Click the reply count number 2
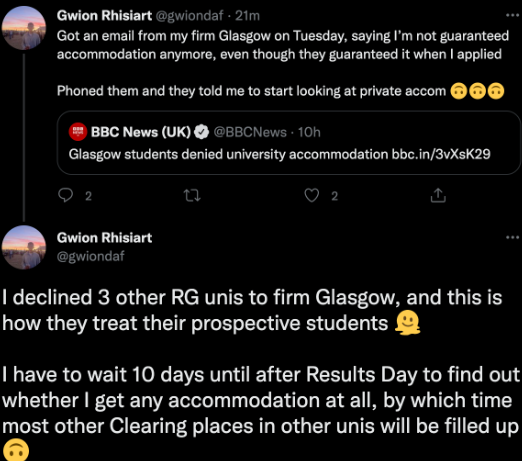Image resolution: width=522 pixels, height=461 pixels. [88, 196]
